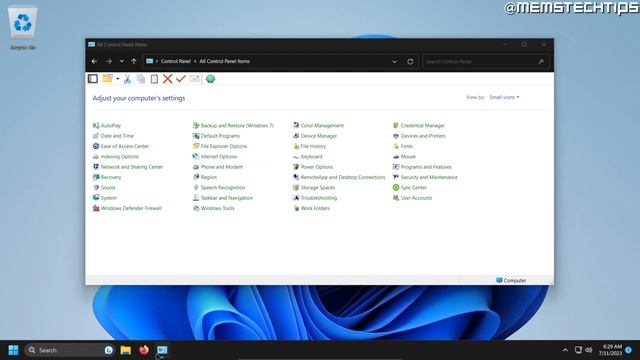Open Indexing Options
The height and width of the screenshot is (360, 640).
(116, 157)
